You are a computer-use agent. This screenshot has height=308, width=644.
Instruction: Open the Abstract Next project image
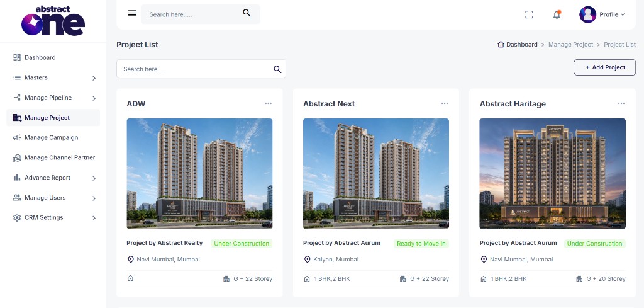pyautogui.click(x=376, y=174)
